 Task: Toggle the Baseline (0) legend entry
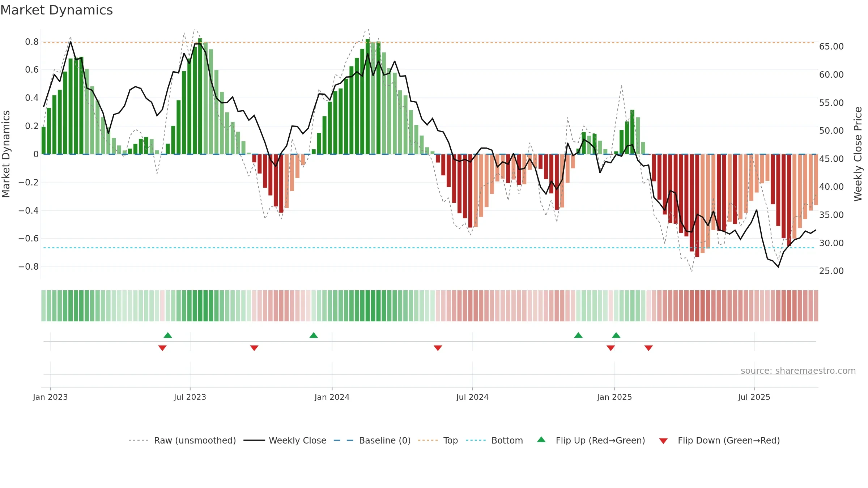point(372,440)
